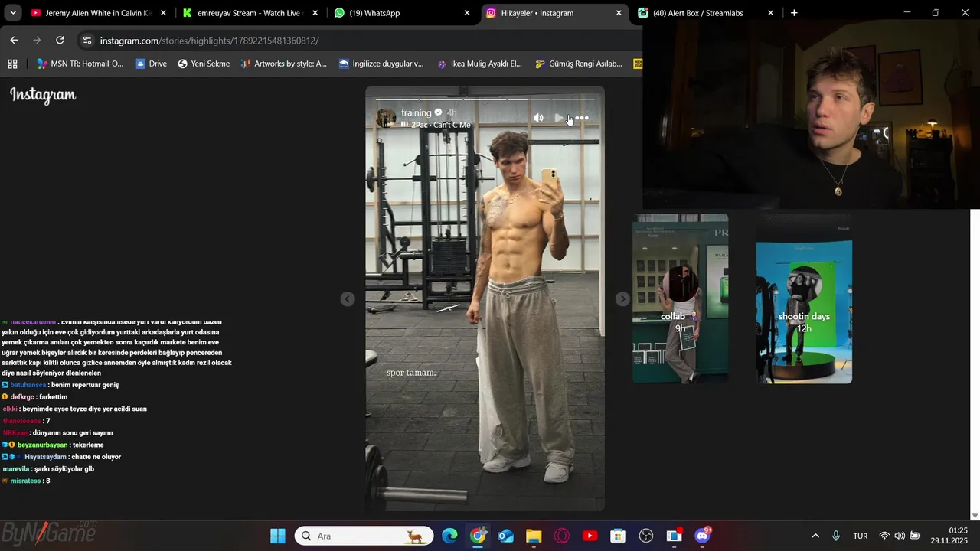This screenshot has height=551, width=980.
Task: Click chat username defkrgc
Action: pyautogui.click(x=21, y=397)
